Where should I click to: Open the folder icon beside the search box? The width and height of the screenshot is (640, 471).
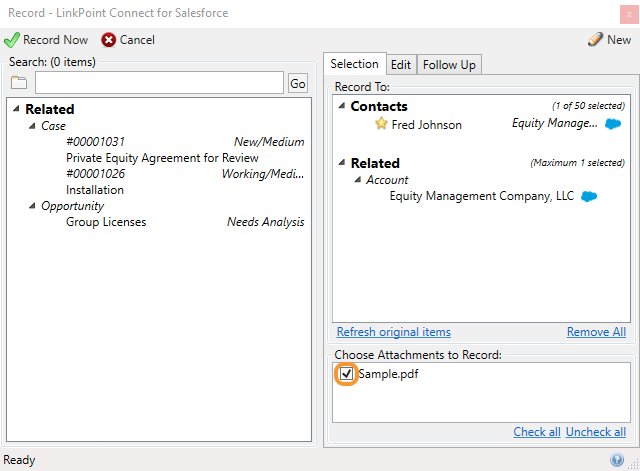point(19,82)
